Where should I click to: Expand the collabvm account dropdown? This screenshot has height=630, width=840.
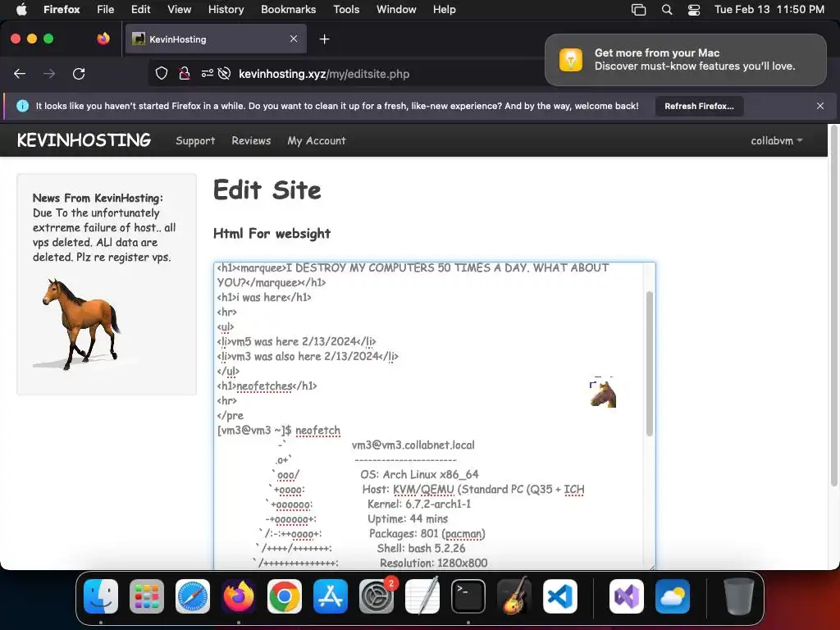pos(776,140)
